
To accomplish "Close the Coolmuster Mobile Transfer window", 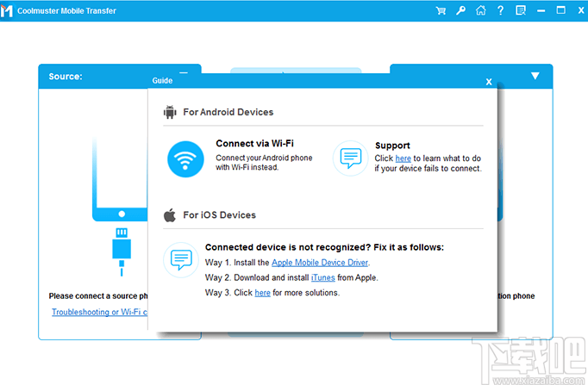I will click(x=581, y=10).
